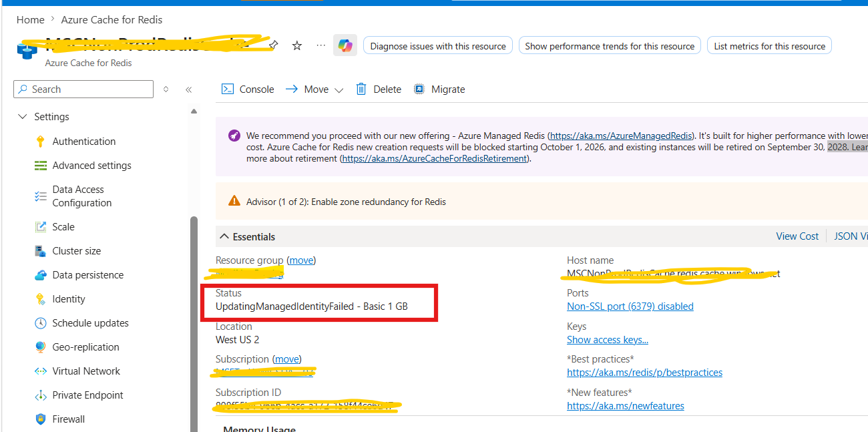
Task: Click Show performance trends for this resource
Action: (x=610, y=45)
